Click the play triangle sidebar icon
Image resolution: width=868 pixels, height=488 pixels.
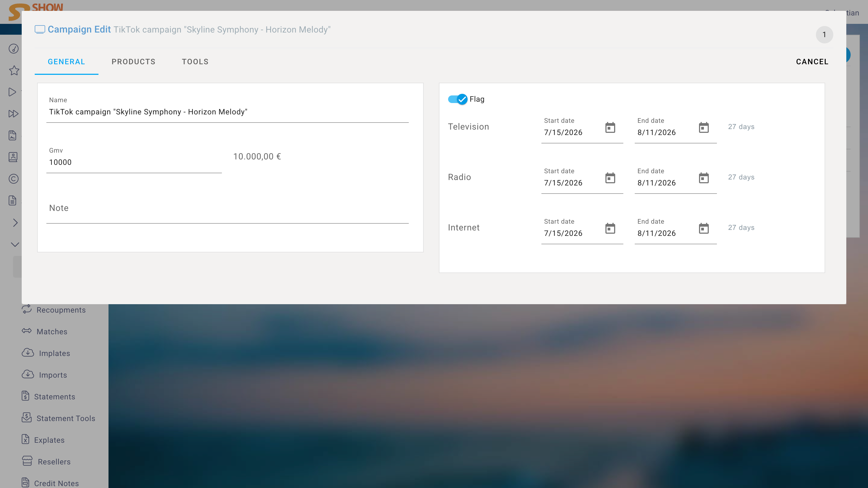[12, 92]
